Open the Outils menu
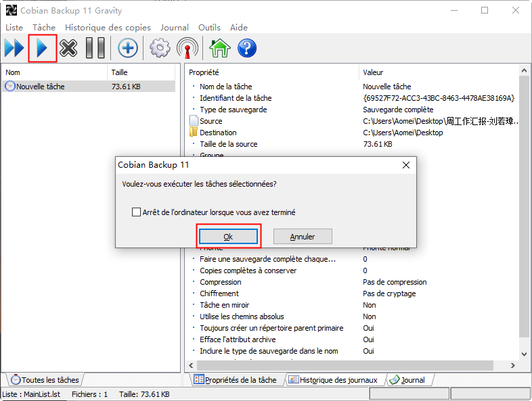 (209, 28)
